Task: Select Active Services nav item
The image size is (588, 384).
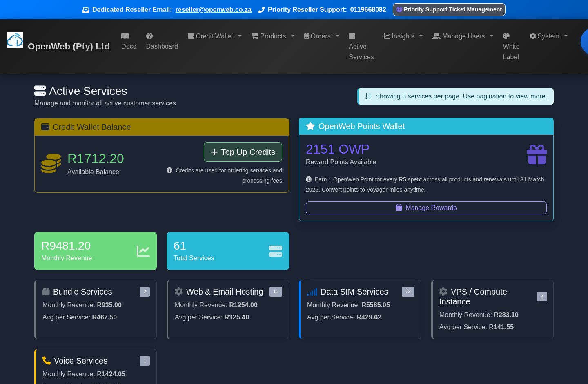Action: point(361,47)
